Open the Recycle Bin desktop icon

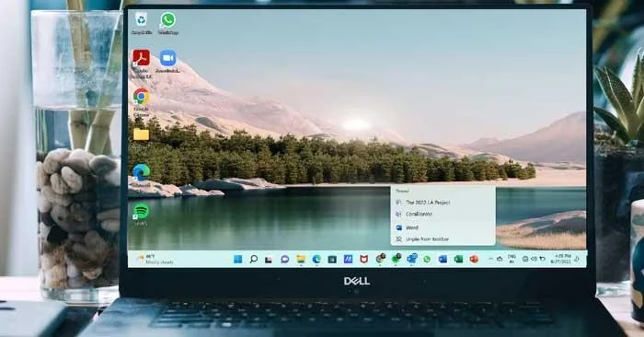[142, 23]
